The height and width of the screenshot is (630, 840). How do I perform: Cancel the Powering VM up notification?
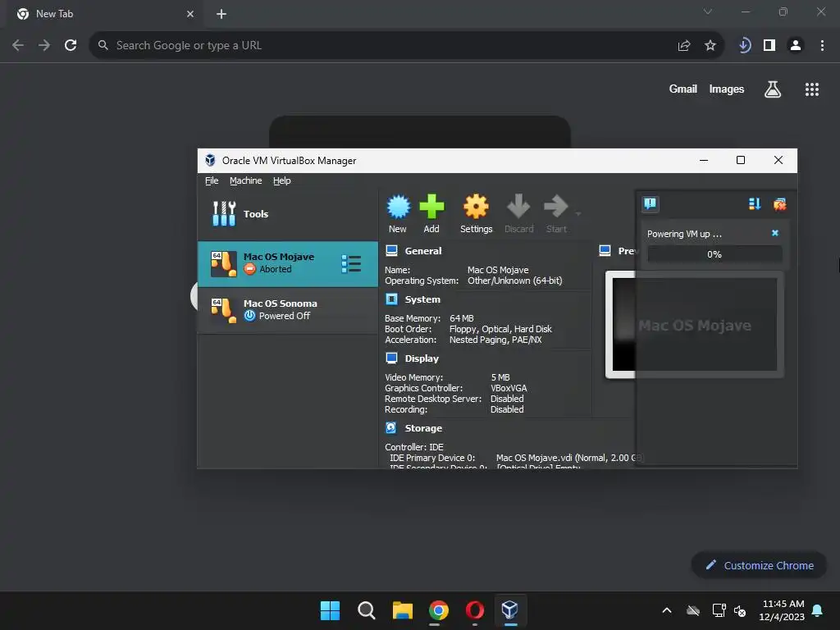(x=774, y=233)
